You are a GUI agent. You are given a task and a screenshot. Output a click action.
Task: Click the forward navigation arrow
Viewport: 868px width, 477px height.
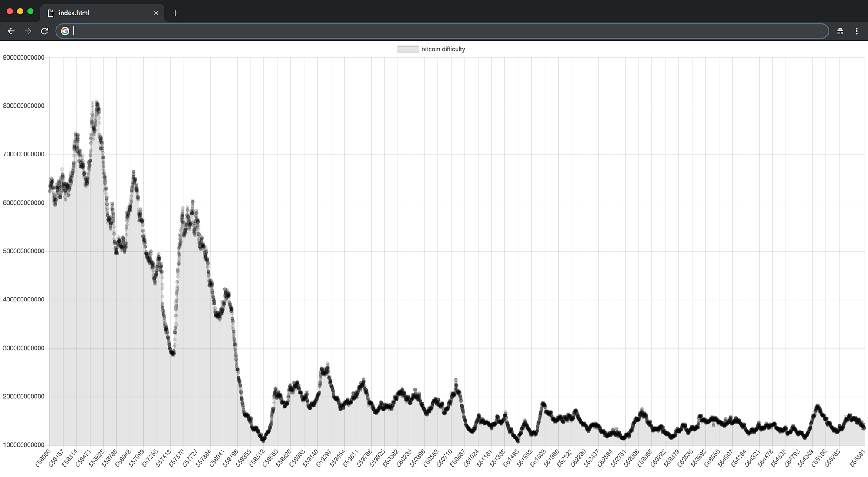[x=28, y=31]
